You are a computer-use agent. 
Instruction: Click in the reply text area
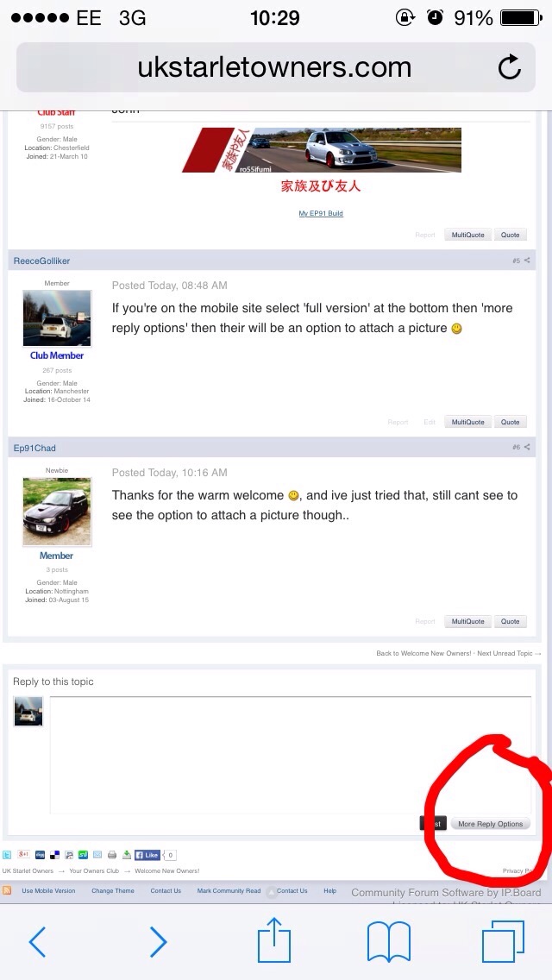(291, 755)
